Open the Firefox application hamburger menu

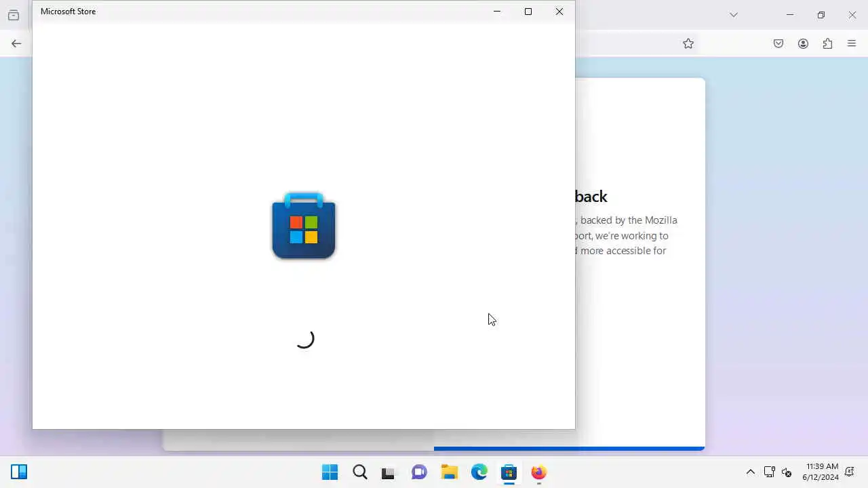(852, 43)
